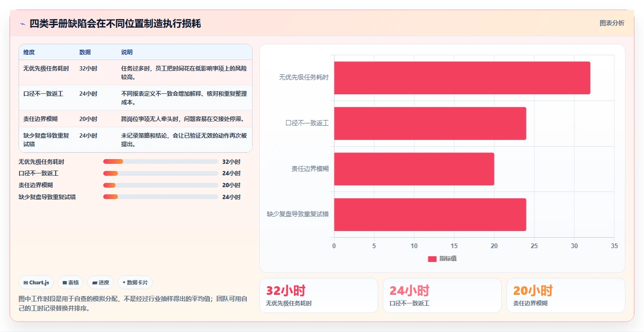Open the 24小时 口径不一致返工 data card
Image resolution: width=644 pixels, height=332 pixels.
(x=442, y=295)
